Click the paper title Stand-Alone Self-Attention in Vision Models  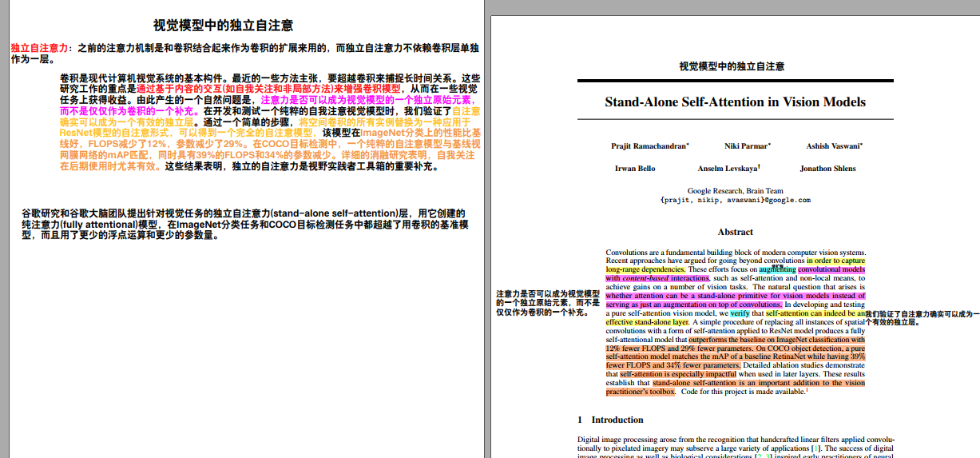click(x=735, y=102)
